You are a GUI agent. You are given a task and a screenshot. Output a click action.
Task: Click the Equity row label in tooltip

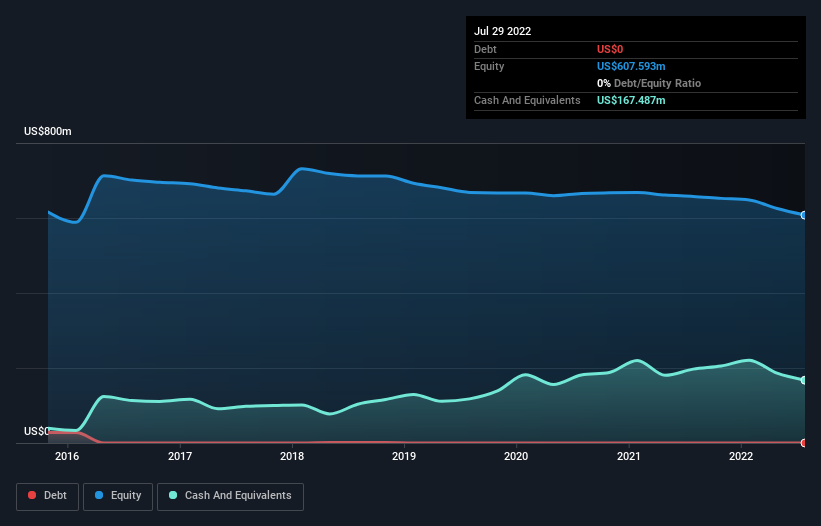pyautogui.click(x=489, y=66)
